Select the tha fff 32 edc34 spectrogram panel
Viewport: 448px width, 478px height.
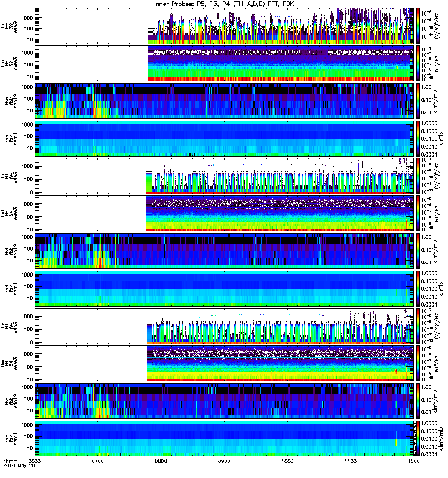click(225, 26)
